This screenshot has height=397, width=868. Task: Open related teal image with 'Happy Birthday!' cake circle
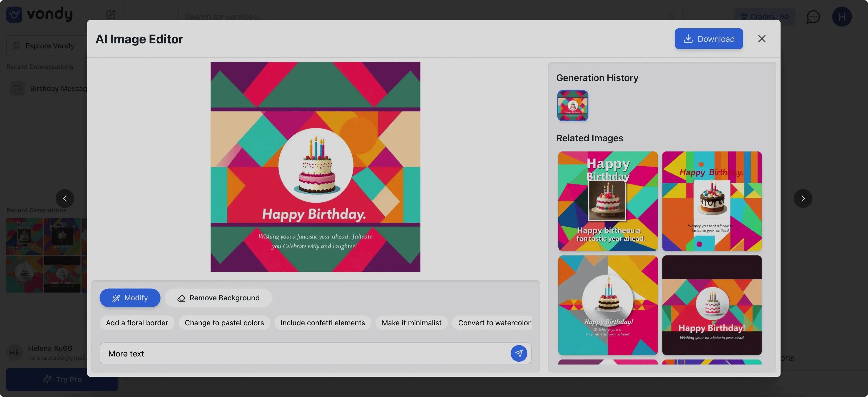[608, 305]
